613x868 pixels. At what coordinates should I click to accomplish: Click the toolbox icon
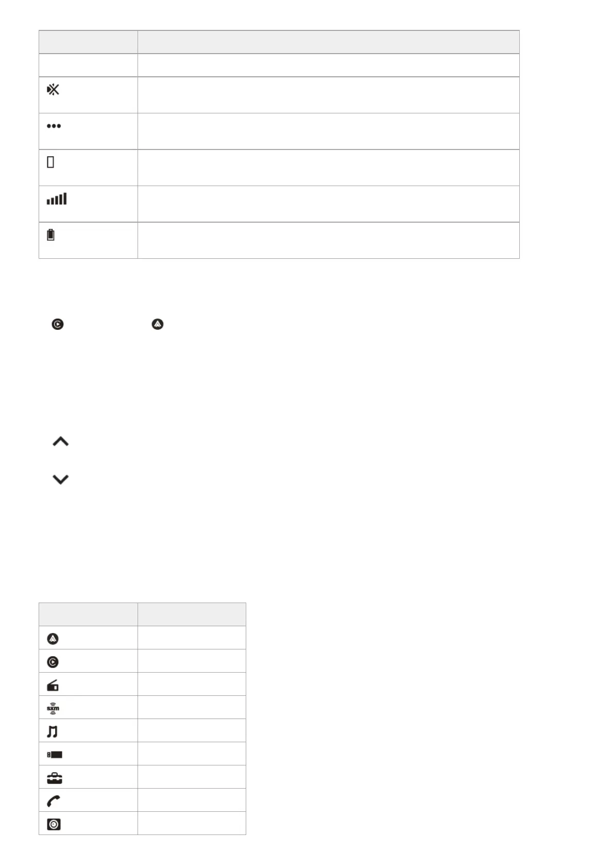click(54, 778)
